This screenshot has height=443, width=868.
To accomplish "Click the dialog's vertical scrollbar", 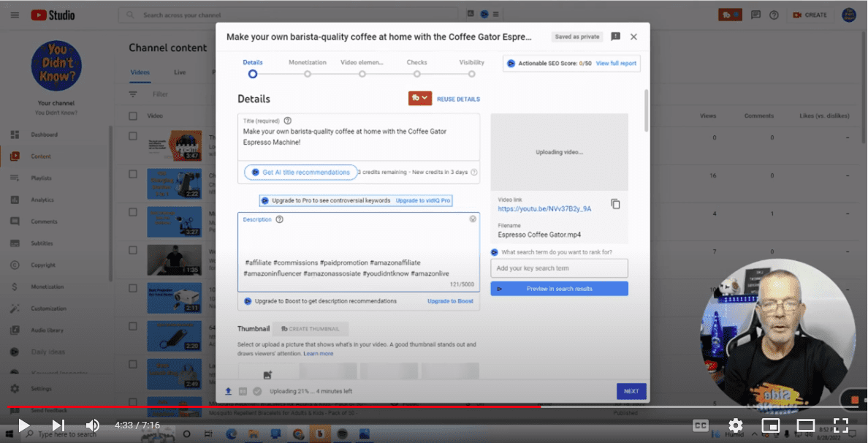I will click(x=646, y=111).
